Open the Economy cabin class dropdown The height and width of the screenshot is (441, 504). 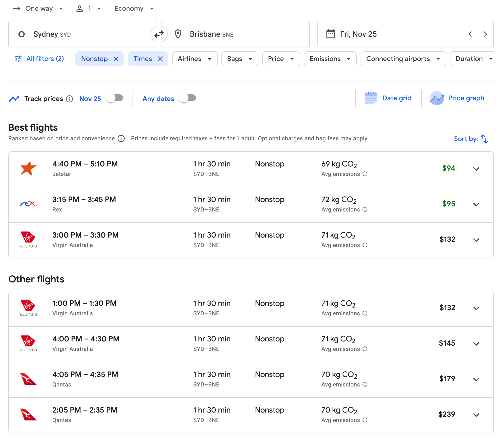pos(134,9)
